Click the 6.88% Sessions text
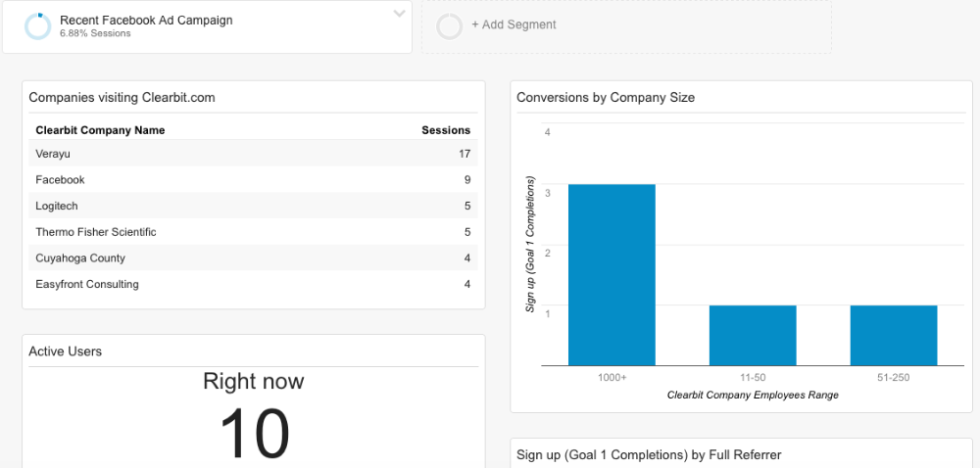 click(x=95, y=33)
